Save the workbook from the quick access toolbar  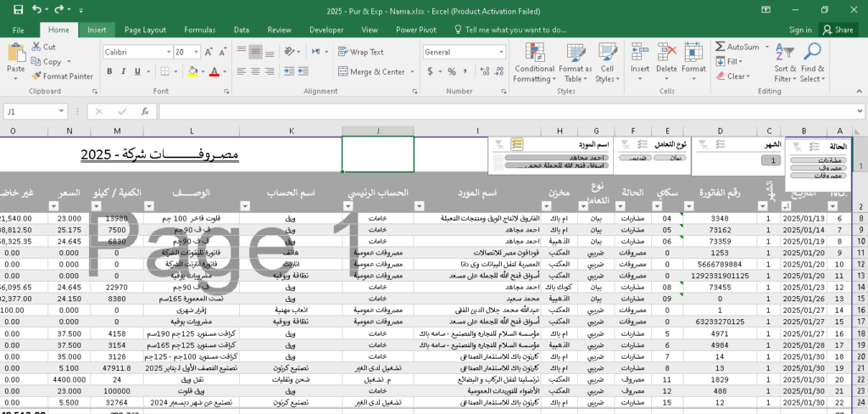(19, 10)
